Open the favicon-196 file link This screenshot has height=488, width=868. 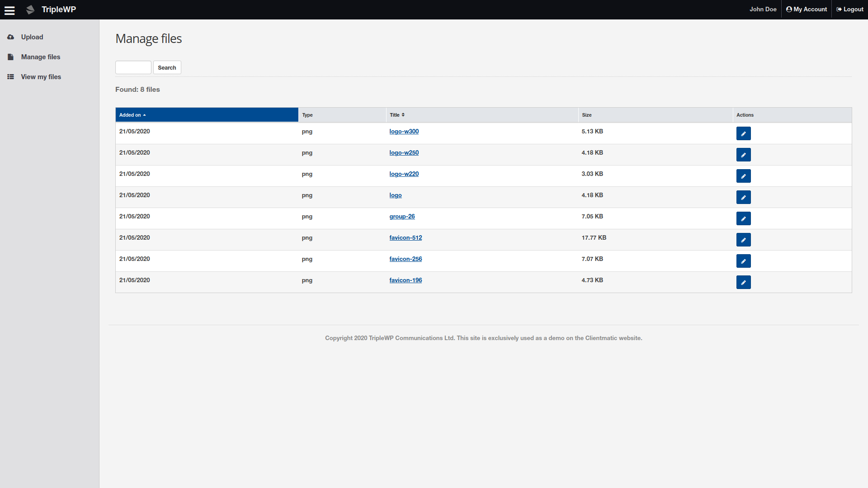[x=406, y=280]
